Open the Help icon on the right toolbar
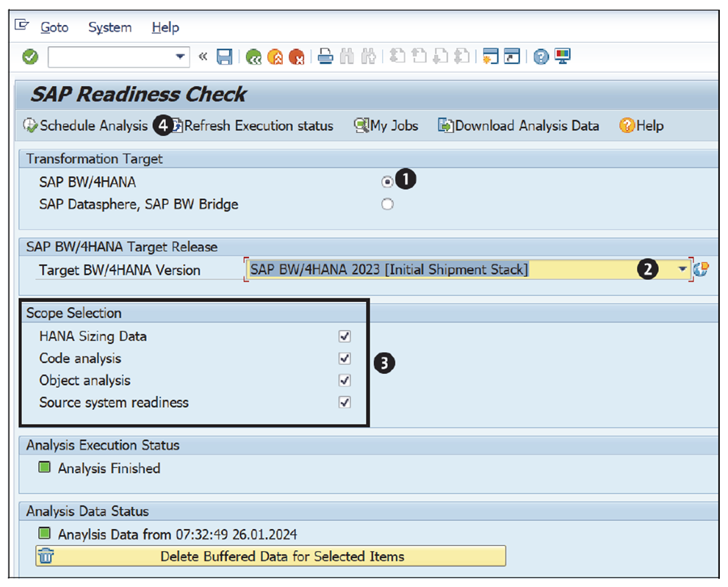 click(x=541, y=57)
